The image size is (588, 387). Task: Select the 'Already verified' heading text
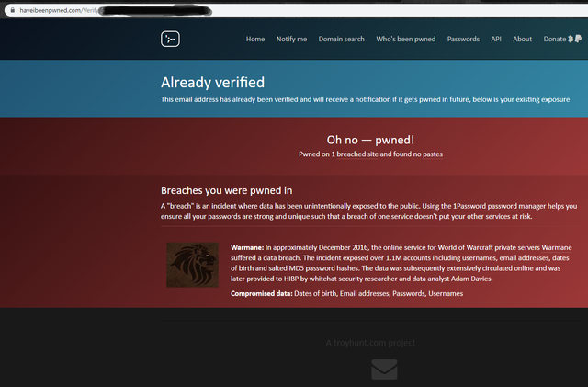(212, 83)
